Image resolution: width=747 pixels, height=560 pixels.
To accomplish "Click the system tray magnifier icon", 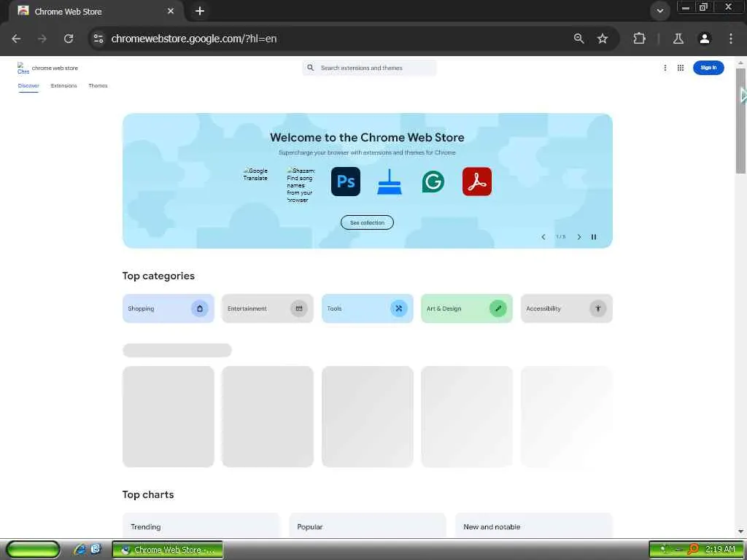I will pyautogui.click(x=693, y=550).
